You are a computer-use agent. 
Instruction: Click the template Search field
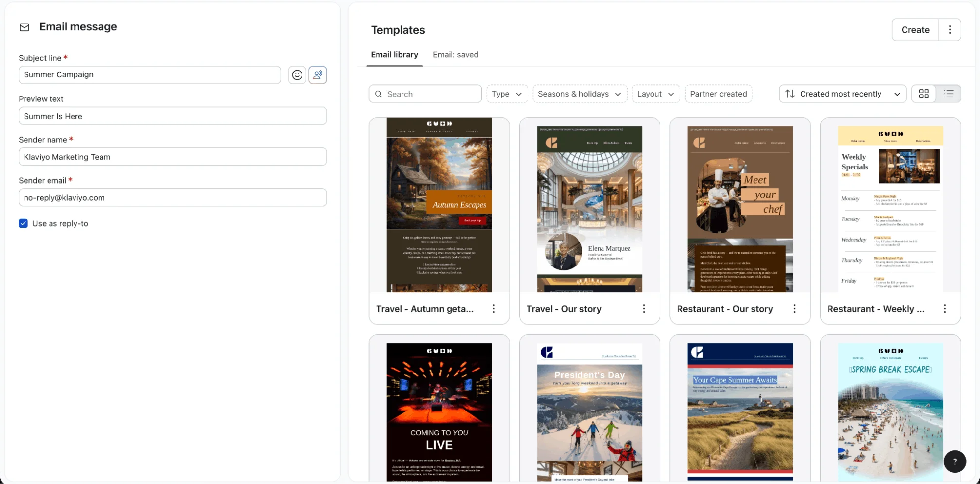click(425, 94)
